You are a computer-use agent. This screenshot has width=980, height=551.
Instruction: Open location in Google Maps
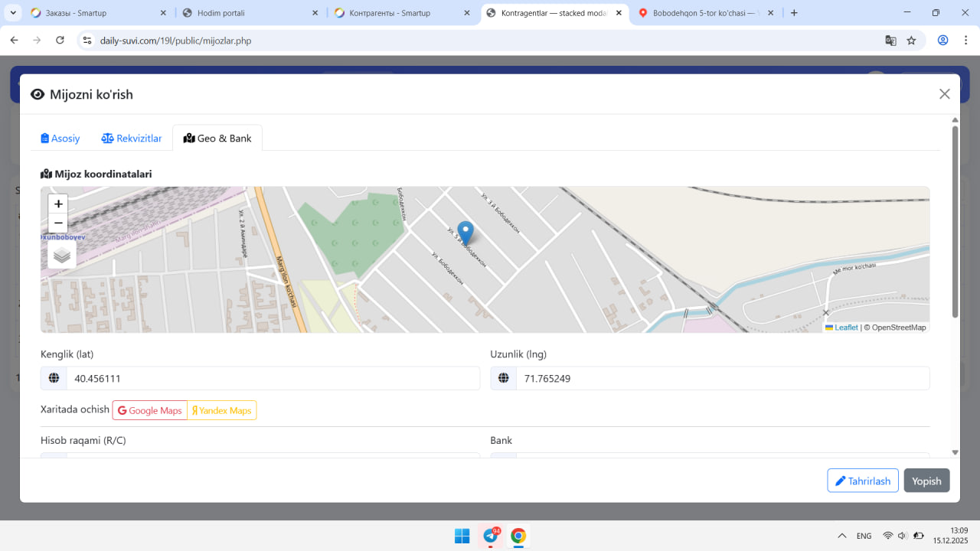(x=150, y=411)
